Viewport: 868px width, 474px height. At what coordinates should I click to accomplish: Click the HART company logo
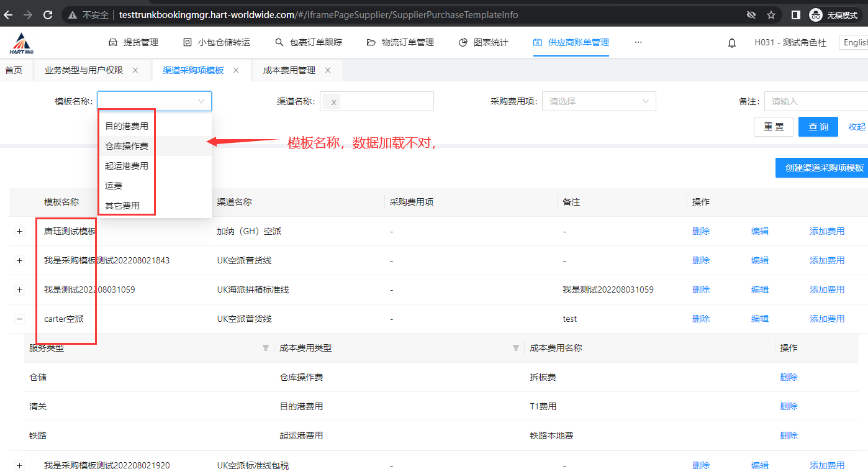point(22,43)
